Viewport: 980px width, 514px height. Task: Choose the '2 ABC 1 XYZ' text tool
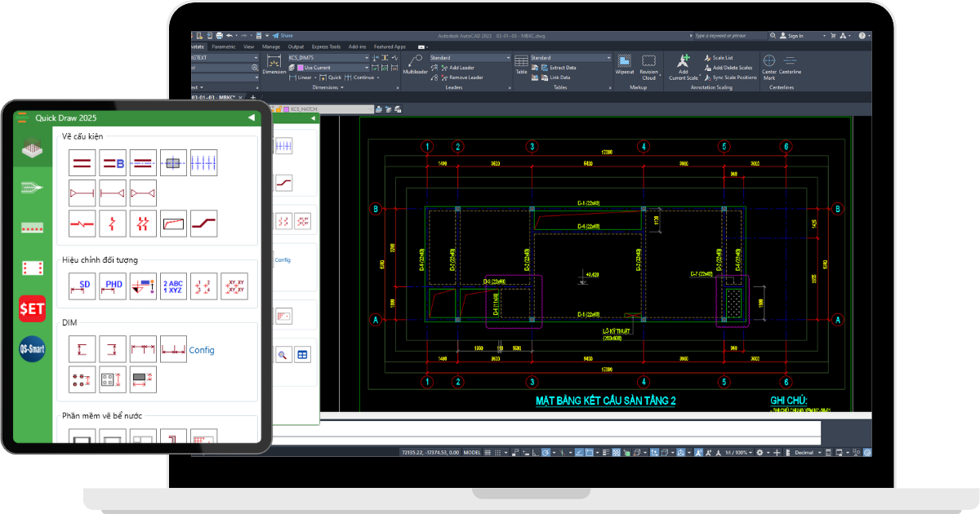point(173,286)
